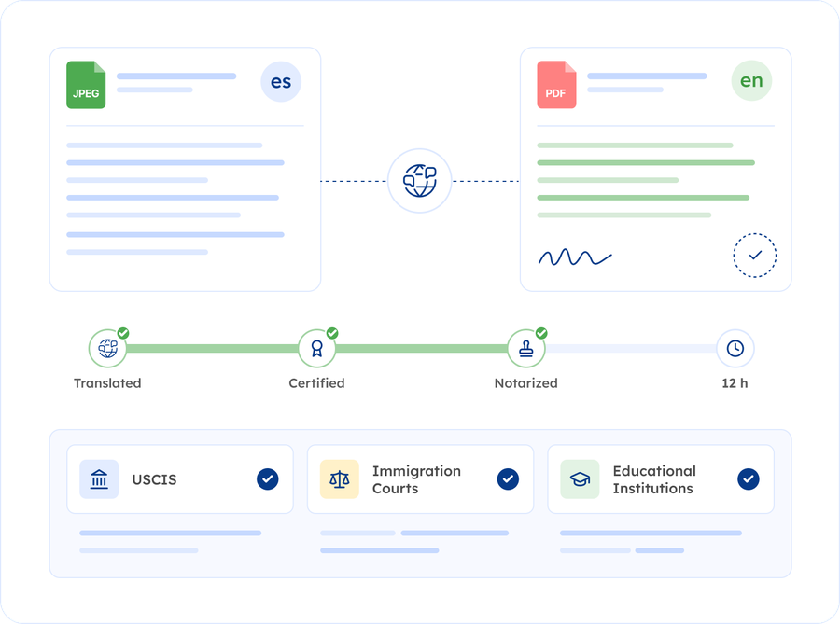Toggle the Immigration Courts checkmark
This screenshot has height=624, width=840.
tap(508, 479)
